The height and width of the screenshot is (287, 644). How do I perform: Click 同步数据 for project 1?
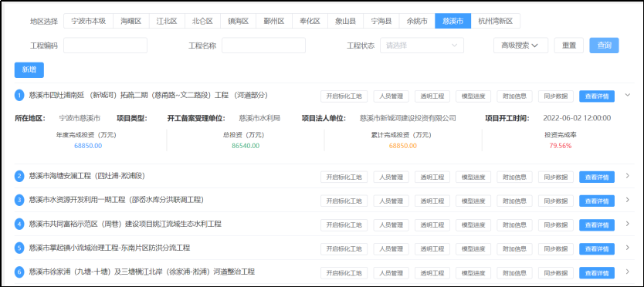click(556, 96)
